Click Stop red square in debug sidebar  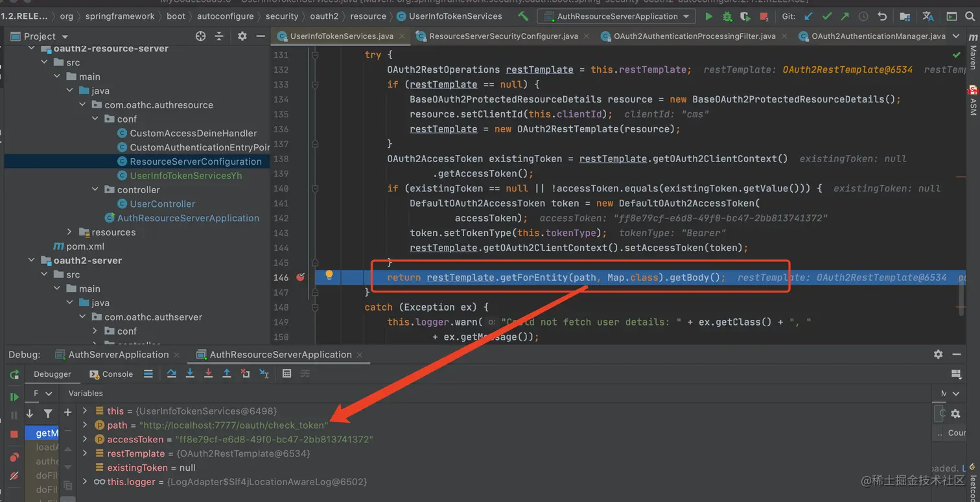14,435
